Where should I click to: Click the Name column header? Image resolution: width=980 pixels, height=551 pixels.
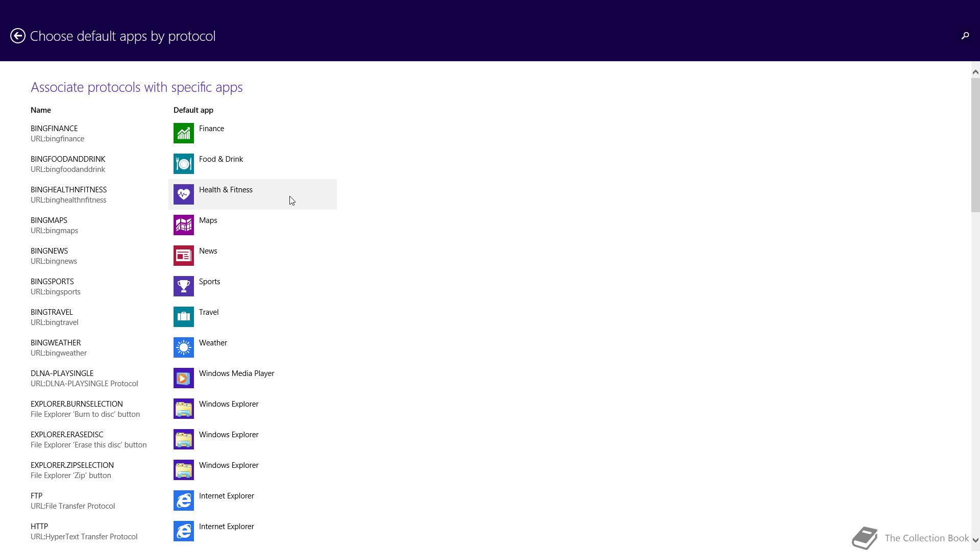[x=41, y=110]
